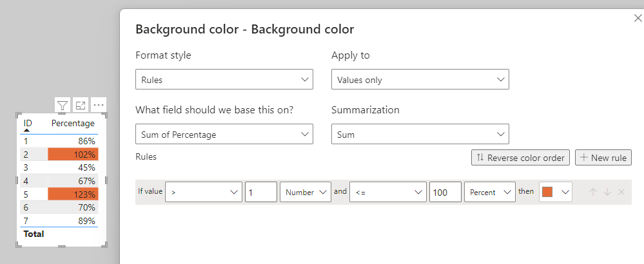Delete the rule with the X icon
This screenshot has height=264, width=644.
(621, 192)
